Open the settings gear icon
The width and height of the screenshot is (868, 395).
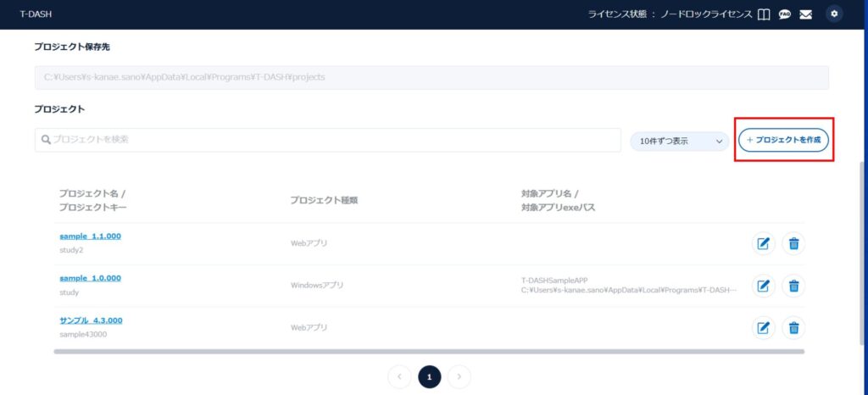pos(834,14)
